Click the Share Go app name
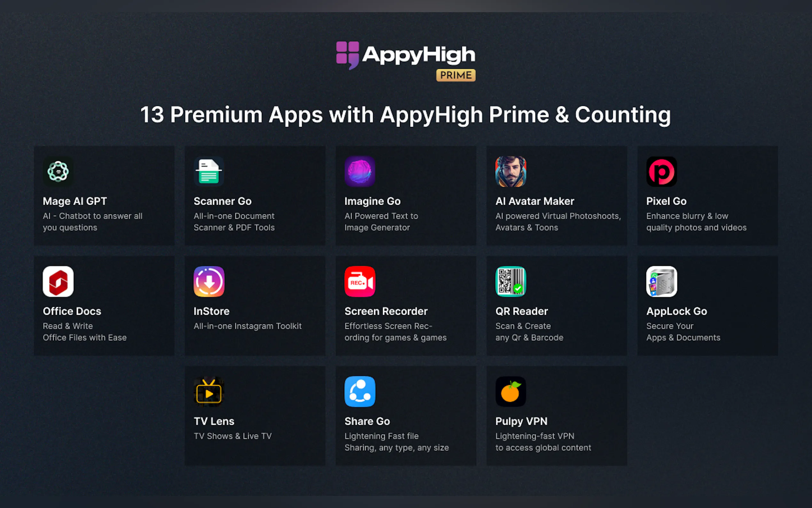This screenshot has height=508, width=812. [x=367, y=421]
